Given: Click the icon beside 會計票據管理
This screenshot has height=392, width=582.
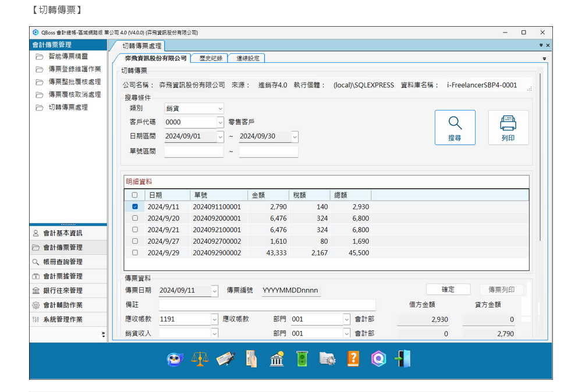Looking at the screenshot, I should click(36, 276).
